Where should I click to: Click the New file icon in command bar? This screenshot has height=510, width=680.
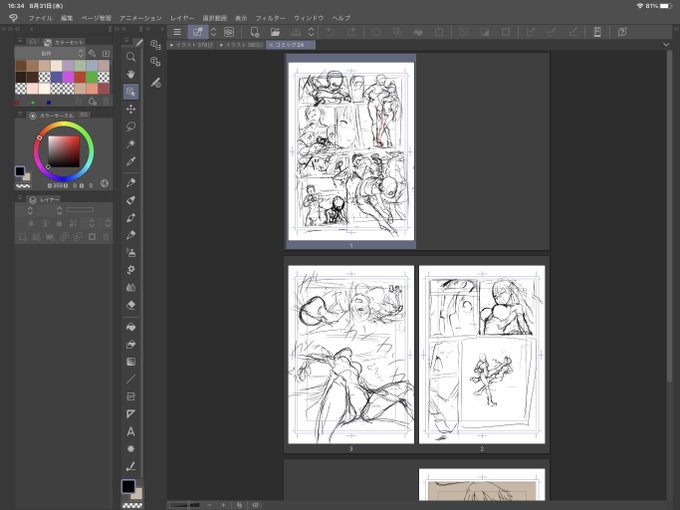(x=255, y=32)
